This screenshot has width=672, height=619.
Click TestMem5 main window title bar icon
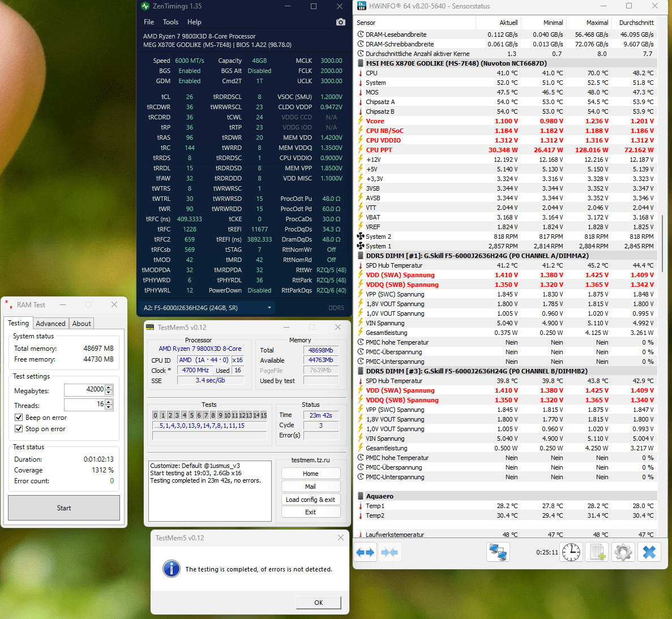(x=150, y=327)
